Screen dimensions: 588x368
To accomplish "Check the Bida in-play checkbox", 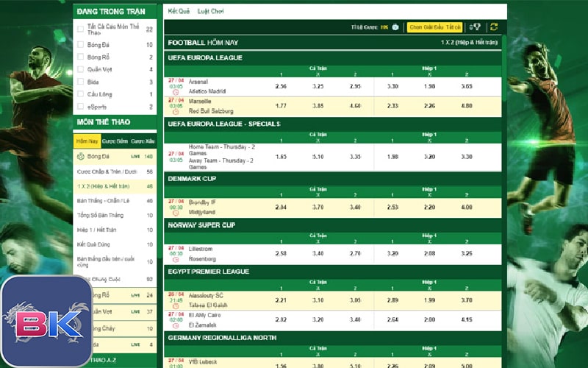I will coord(80,82).
